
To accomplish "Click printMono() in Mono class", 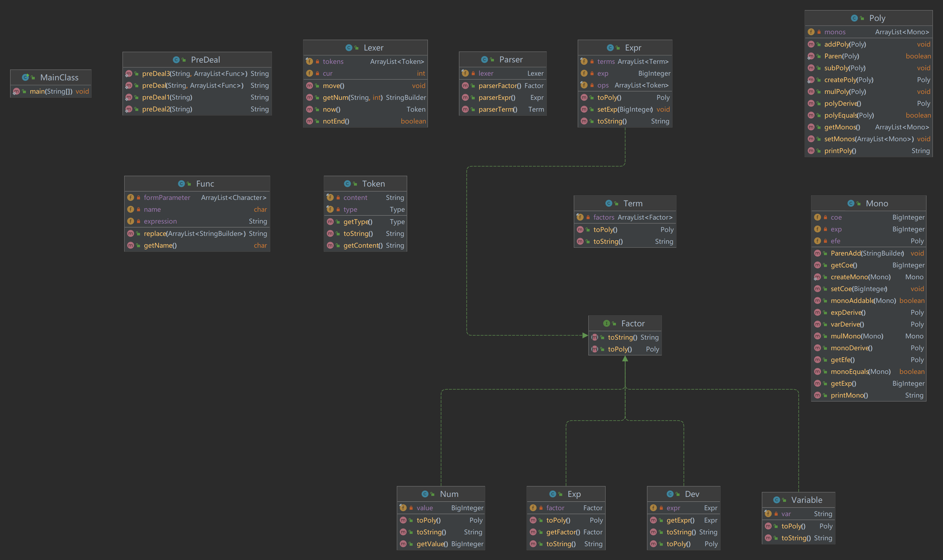I will coord(869,395).
